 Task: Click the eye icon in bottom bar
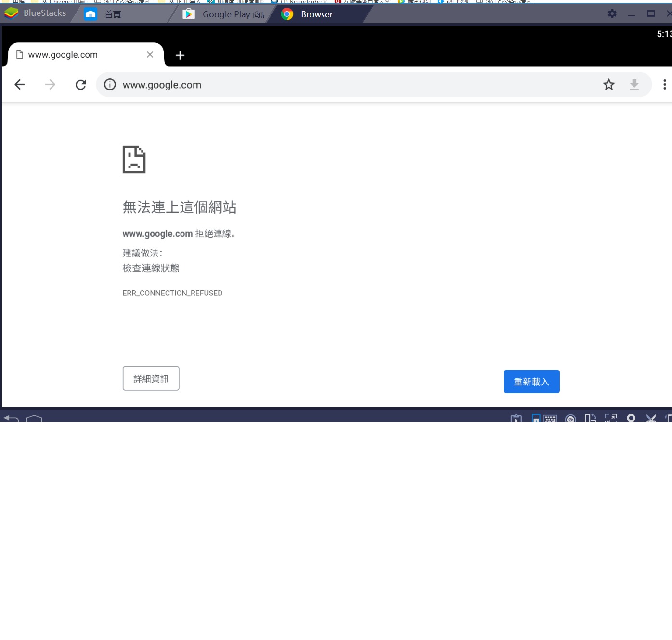[x=570, y=418]
